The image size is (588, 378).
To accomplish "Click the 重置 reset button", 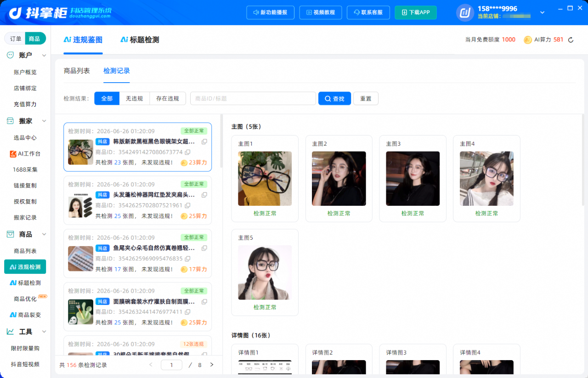I will tap(366, 98).
